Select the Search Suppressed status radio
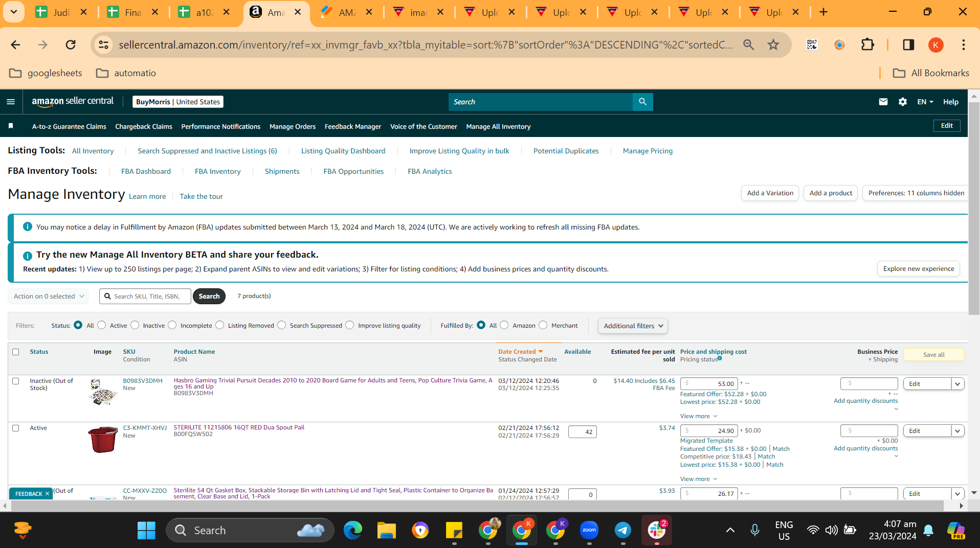This screenshot has height=548, width=980. pyautogui.click(x=282, y=325)
